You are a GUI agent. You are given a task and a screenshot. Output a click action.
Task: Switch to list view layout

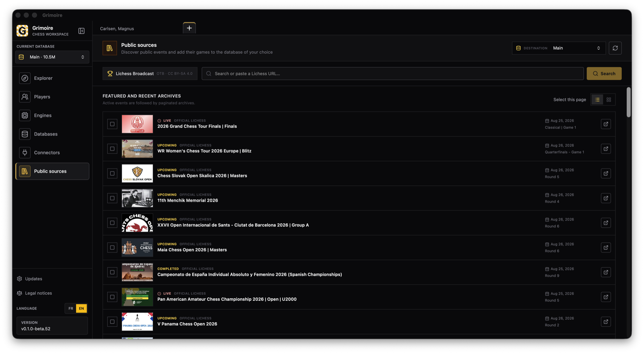click(597, 100)
